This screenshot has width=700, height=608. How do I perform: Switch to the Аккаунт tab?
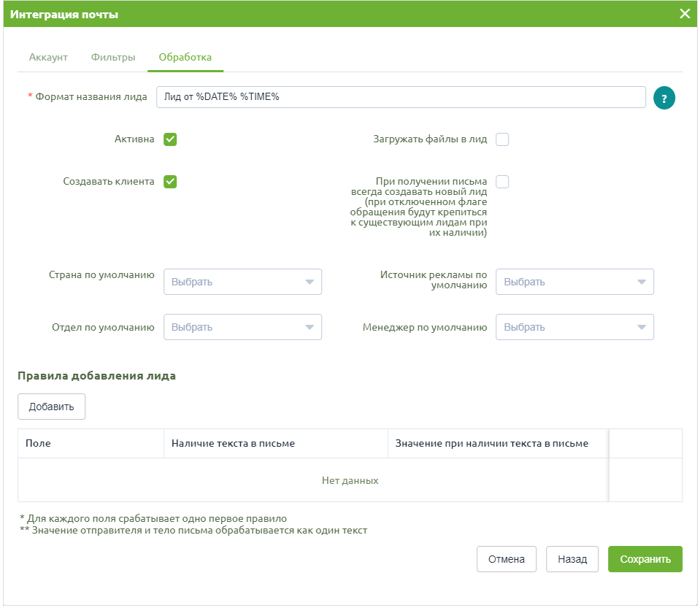coord(48,57)
